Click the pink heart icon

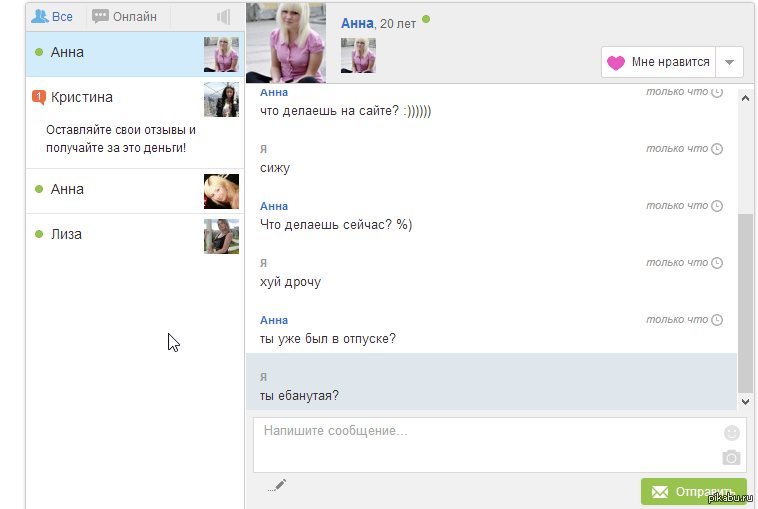tap(616, 62)
